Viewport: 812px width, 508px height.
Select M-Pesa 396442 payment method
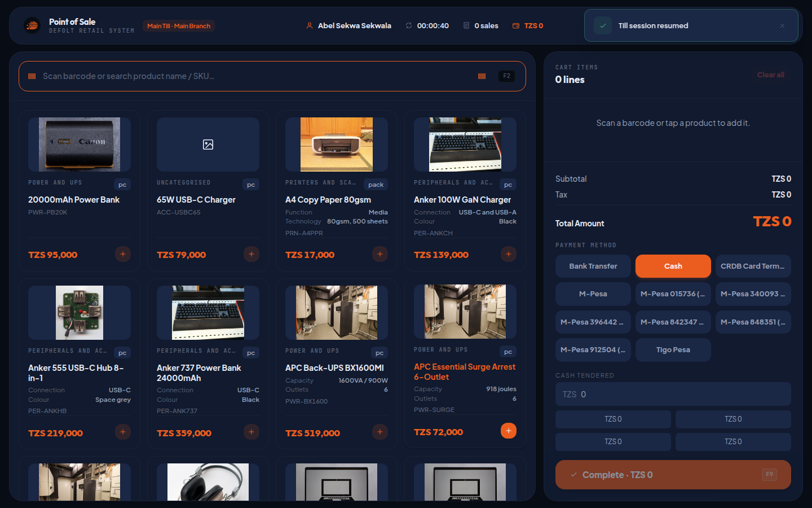coord(593,322)
